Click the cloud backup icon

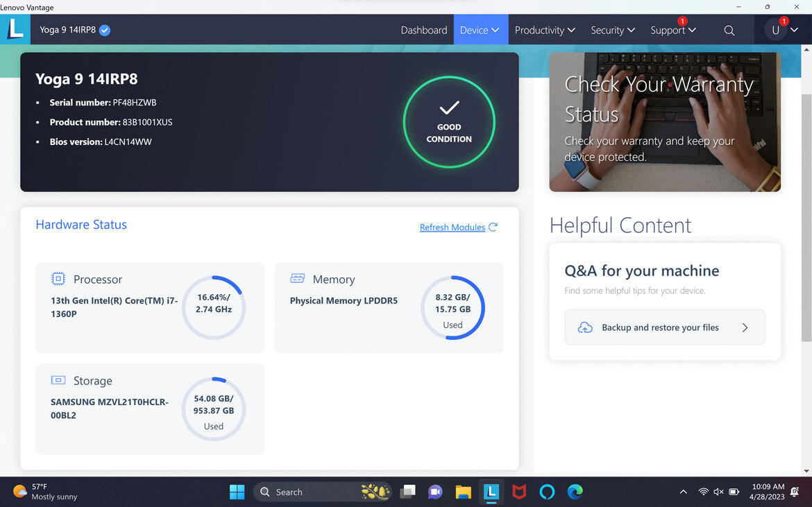(x=584, y=327)
